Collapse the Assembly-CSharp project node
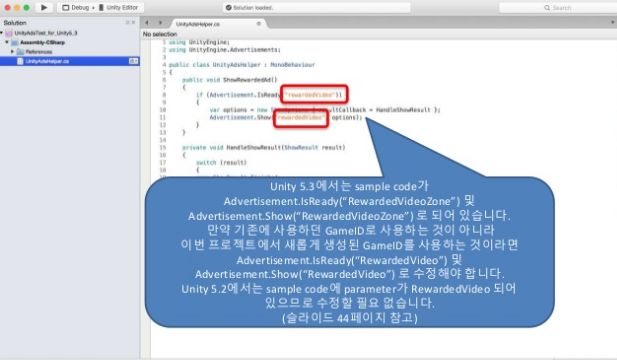The width and height of the screenshot is (617, 360). tap(7, 42)
